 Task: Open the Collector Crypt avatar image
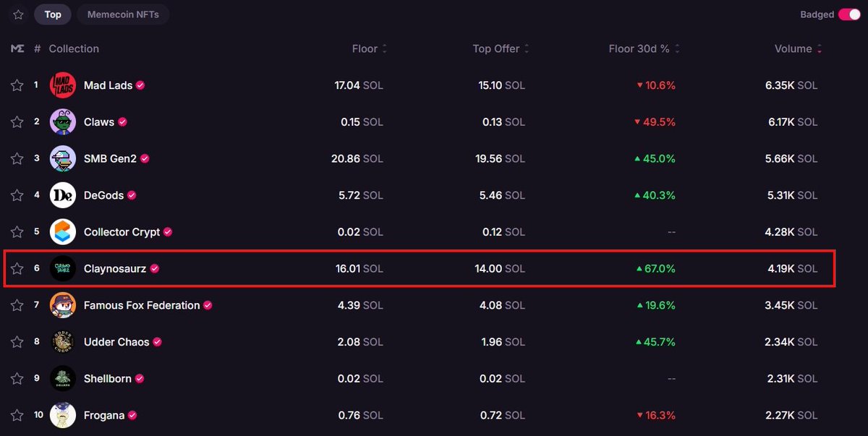(63, 232)
